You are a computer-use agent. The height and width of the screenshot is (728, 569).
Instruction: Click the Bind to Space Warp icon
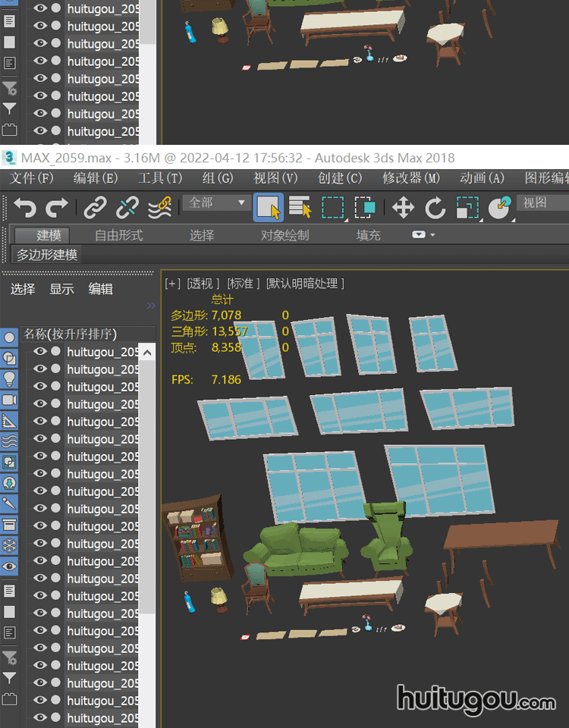159,207
